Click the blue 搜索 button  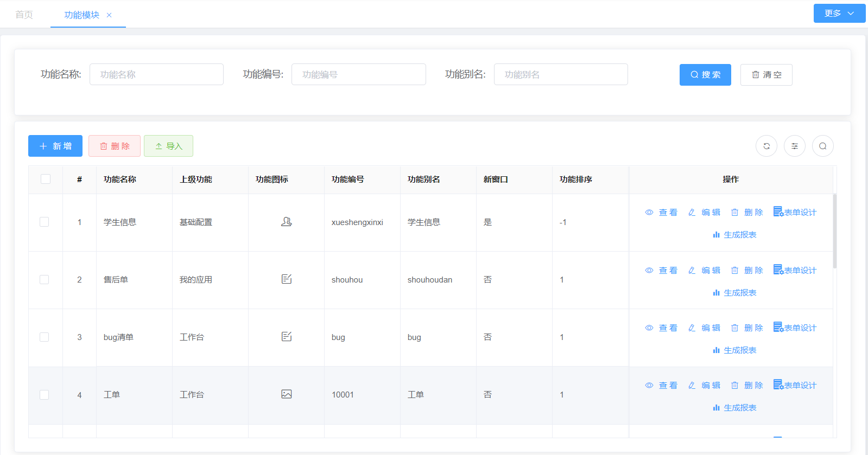pos(705,75)
